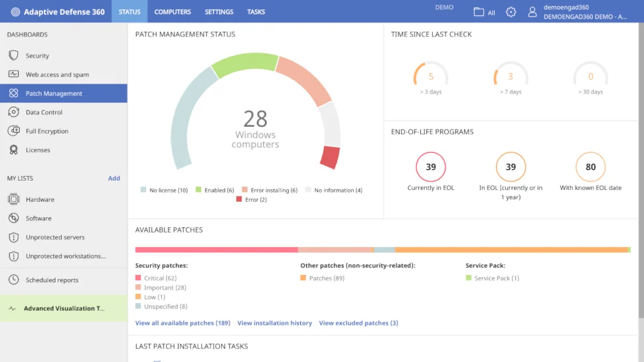The image size is (644, 362).
Task: Launch Advanced Visualization Tool
Action: click(64, 309)
